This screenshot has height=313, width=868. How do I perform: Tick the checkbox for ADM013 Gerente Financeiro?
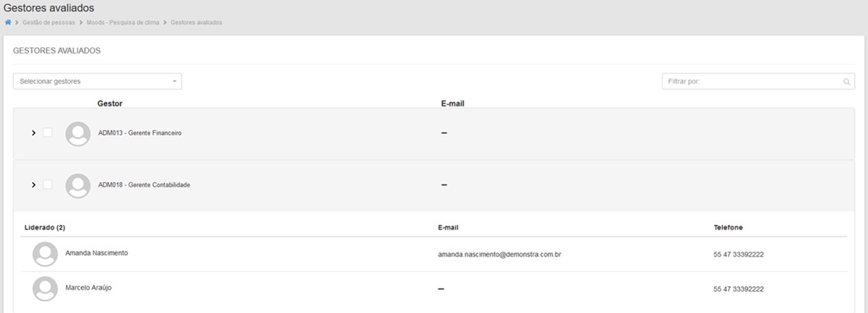click(x=47, y=133)
